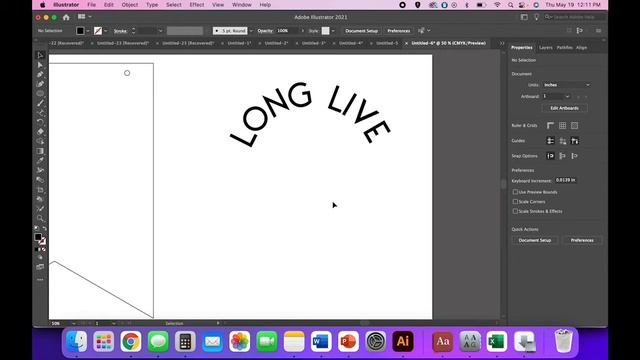This screenshot has height=360, width=640.
Task: Select the Artboard tool
Action: click(40, 189)
